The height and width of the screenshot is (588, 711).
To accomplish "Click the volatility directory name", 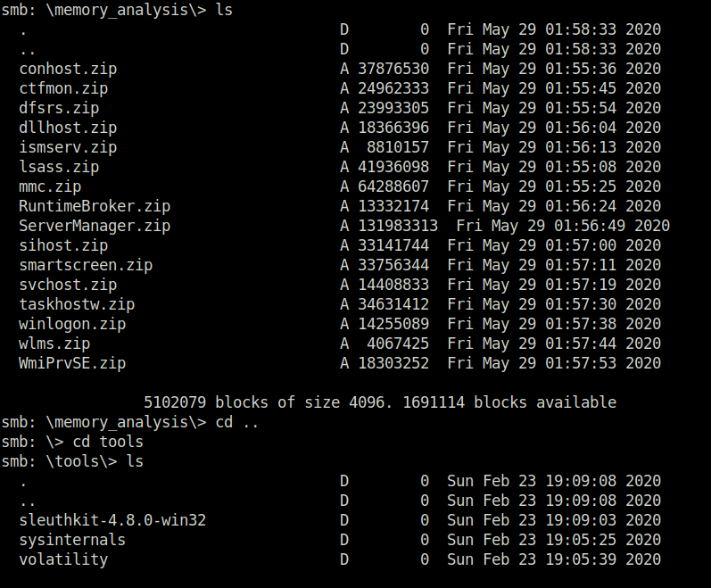I will [x=63, y=559].
